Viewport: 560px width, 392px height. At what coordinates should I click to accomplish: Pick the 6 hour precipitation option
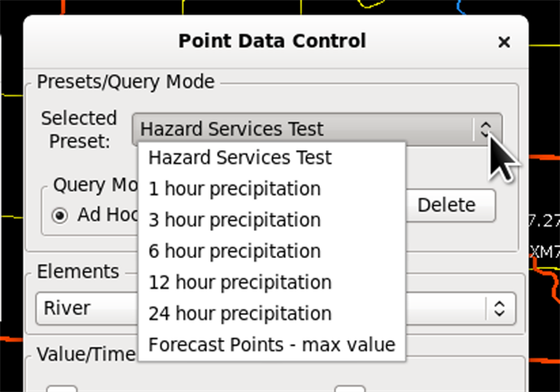[235, 251]
